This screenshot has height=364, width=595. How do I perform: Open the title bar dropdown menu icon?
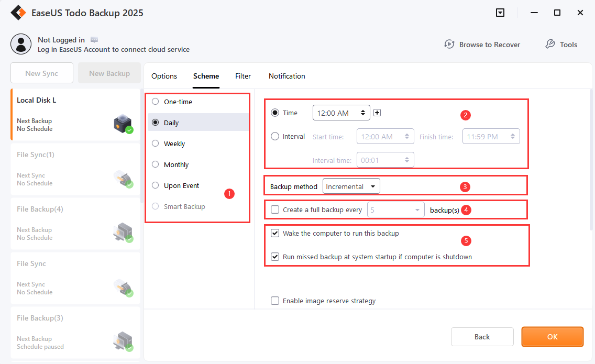click(x=500, y=13)
